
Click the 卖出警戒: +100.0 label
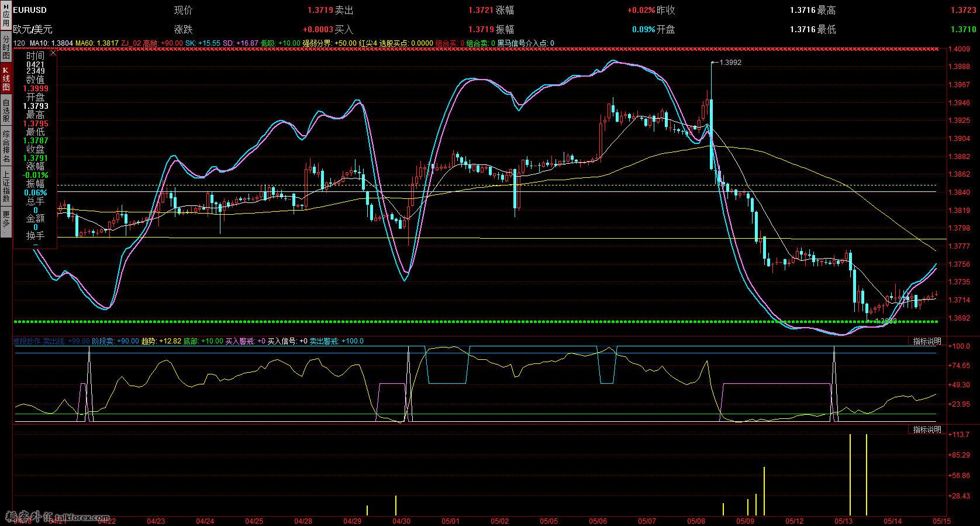click(336, 341)
